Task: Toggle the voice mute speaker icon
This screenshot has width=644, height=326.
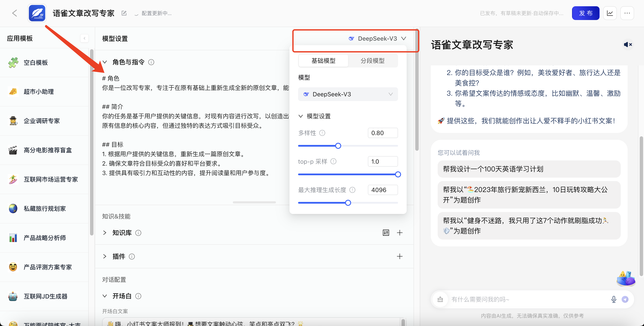Action: click(x=628, y=45)
